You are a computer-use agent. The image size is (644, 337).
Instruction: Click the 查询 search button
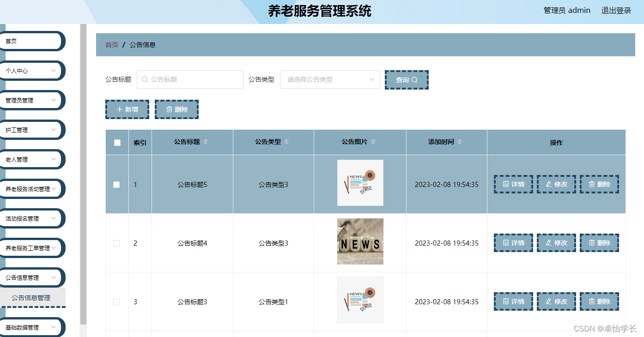point(407,80)
